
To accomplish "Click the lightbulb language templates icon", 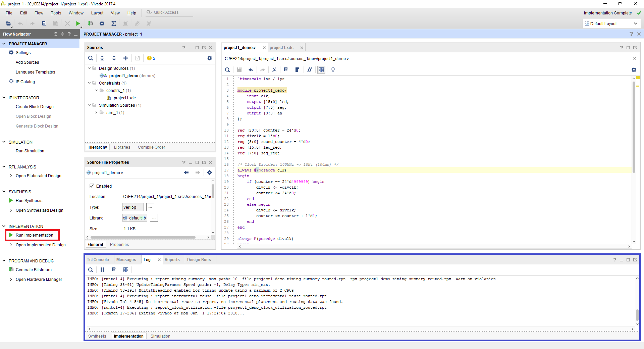I will click(333, 70).
